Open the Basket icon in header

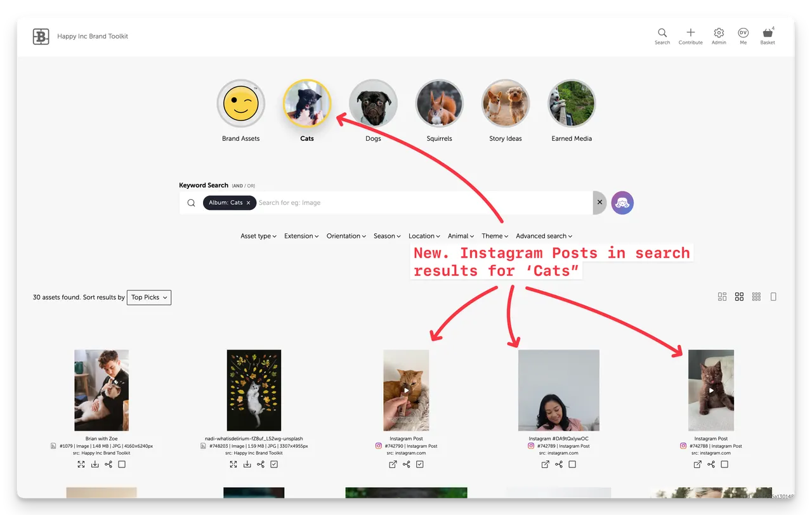coord(768,34)
